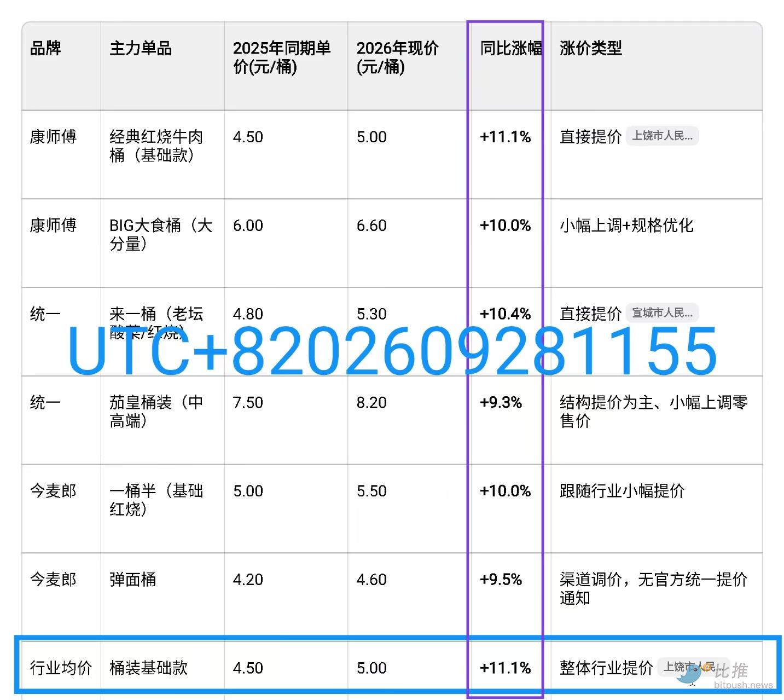
Task: Select the 一桶半（基础红烧） product cell
Action: point(156,500)
